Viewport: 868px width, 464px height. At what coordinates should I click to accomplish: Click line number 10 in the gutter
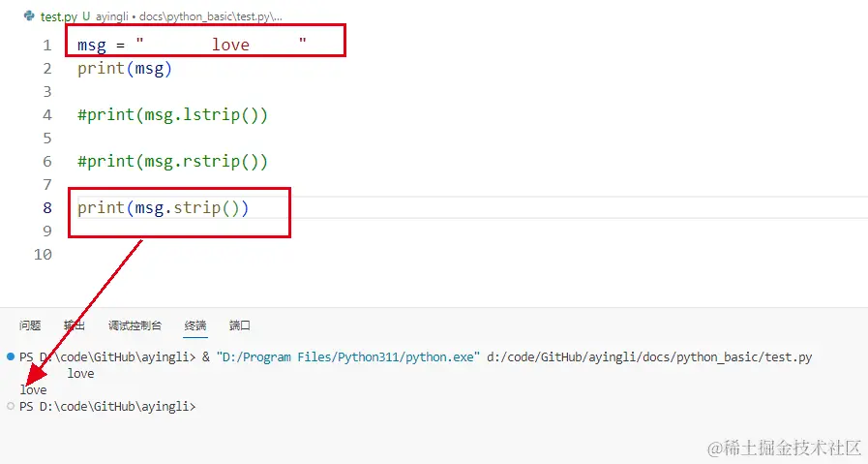coord(43,255)
